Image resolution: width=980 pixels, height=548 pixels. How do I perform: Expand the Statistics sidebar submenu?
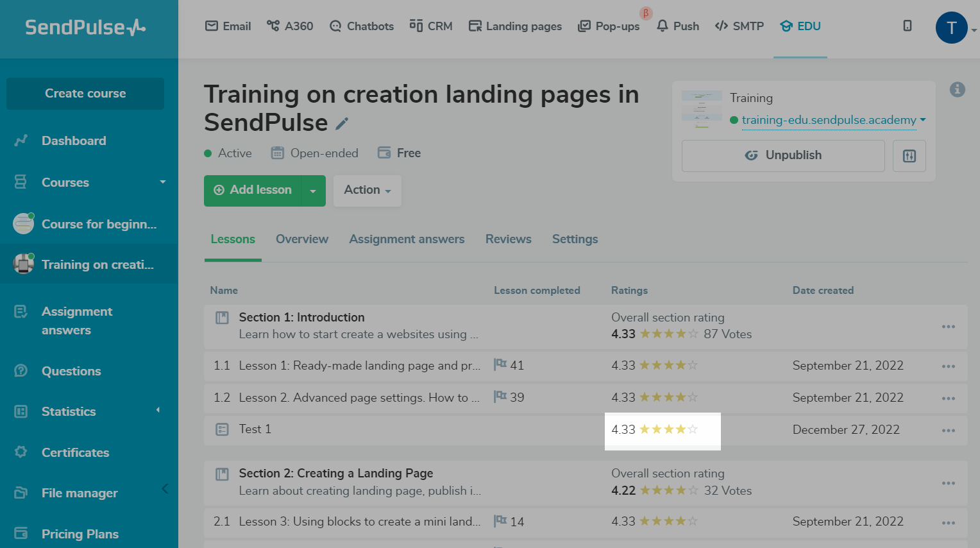tap(158, 411)
